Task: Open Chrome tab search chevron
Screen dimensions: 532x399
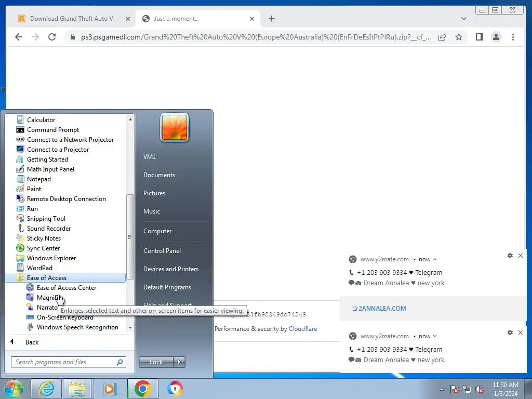Action: [464, 19]
